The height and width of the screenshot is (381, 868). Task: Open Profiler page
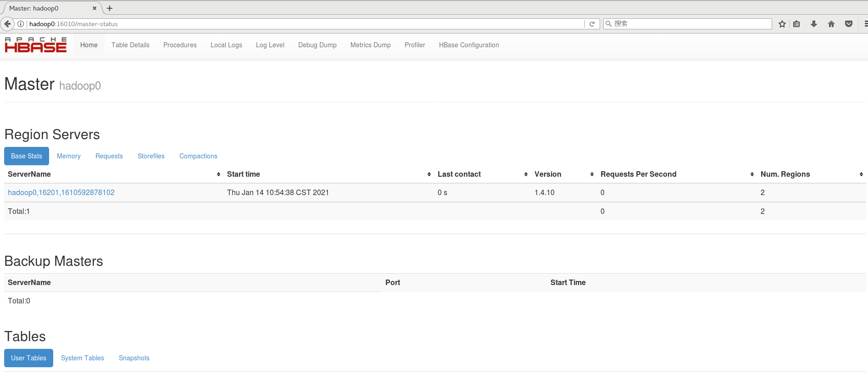(x=415, y=45)
